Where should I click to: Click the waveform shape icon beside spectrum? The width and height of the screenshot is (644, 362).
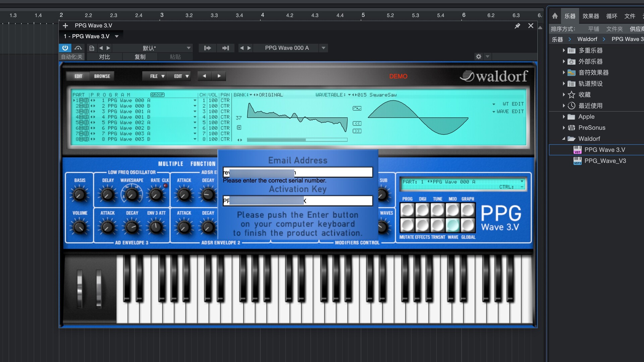coord(357,108)
